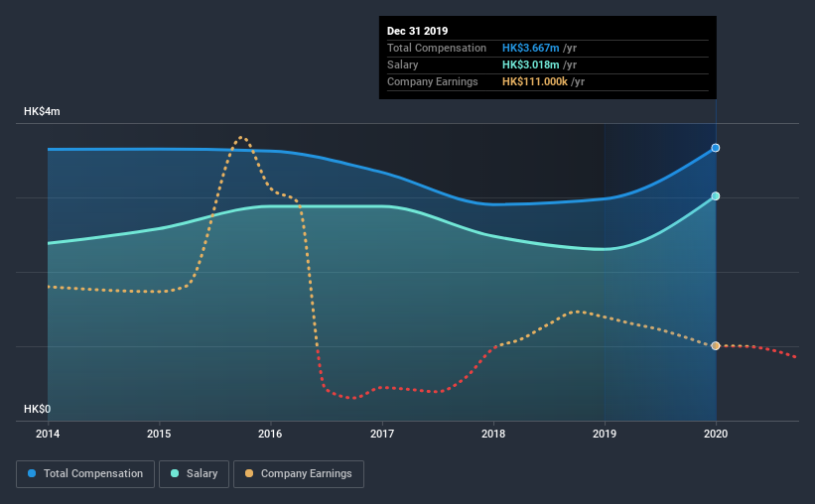Viewport: 815px width, 504px height.
Task: Click the 2020 x-axis label
Action: 716,434
